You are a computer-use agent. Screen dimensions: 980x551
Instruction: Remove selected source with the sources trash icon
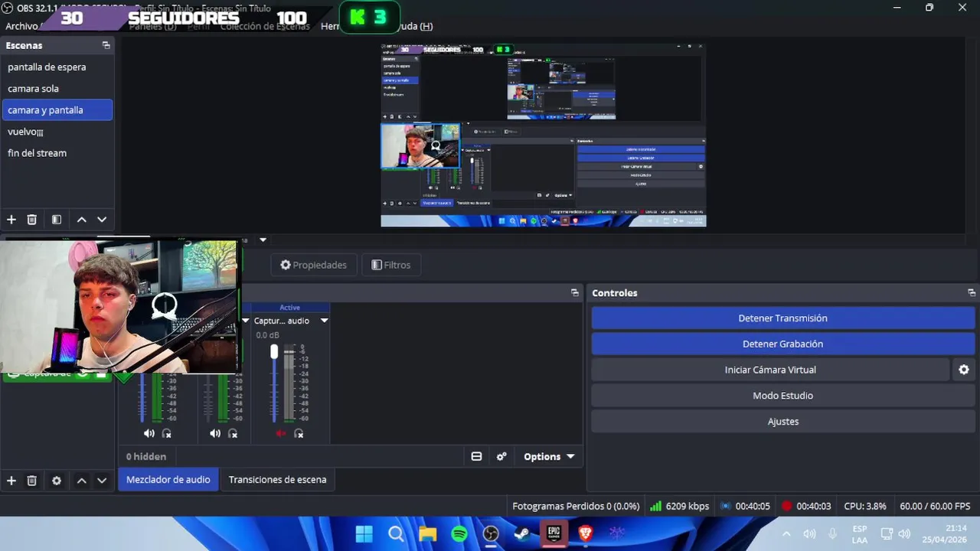pyautogui.click(x=32, y=481)
